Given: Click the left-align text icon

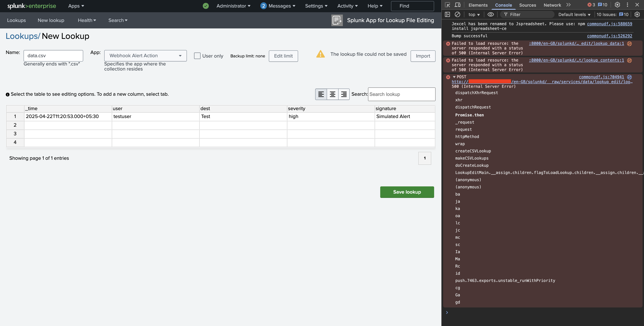Looking at the screenshot, I should pyautogui.click(x=321, y=94).
